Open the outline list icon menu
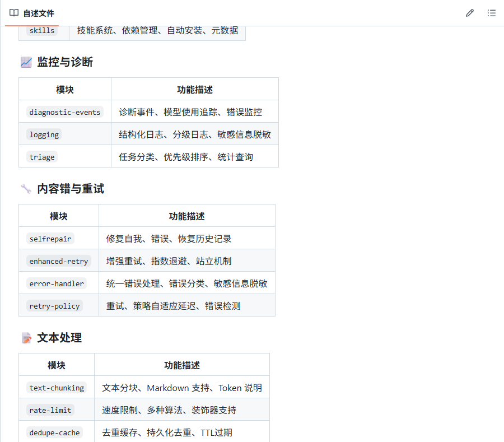504x442 pixels. point(491,13)
